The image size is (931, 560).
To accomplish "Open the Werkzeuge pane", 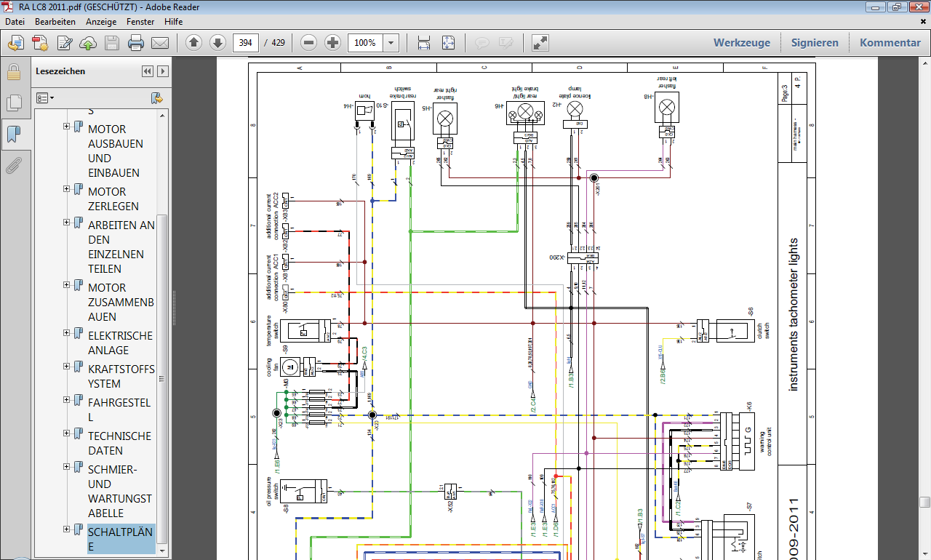I will click(x=741, y=43).
